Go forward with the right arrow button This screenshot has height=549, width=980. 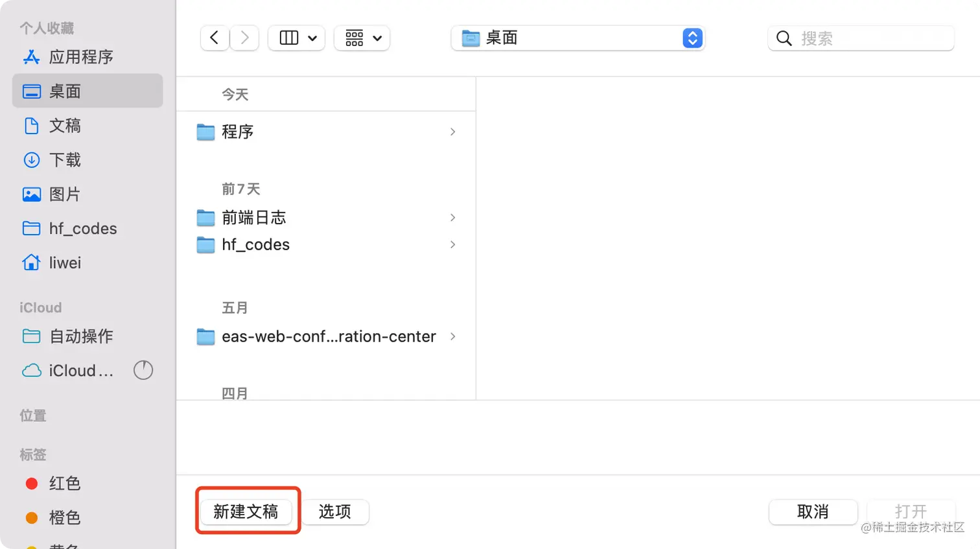point(244,38)
